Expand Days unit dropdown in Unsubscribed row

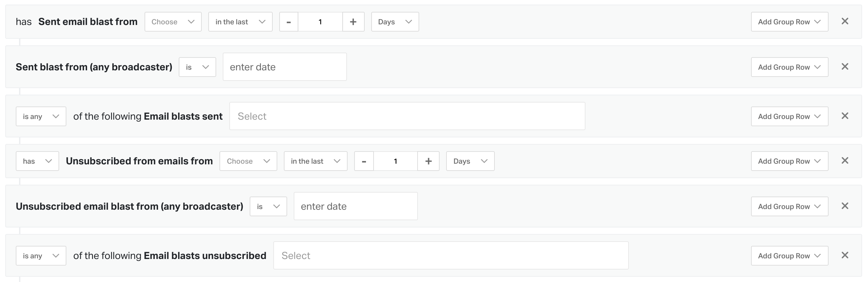click(470, 161)
